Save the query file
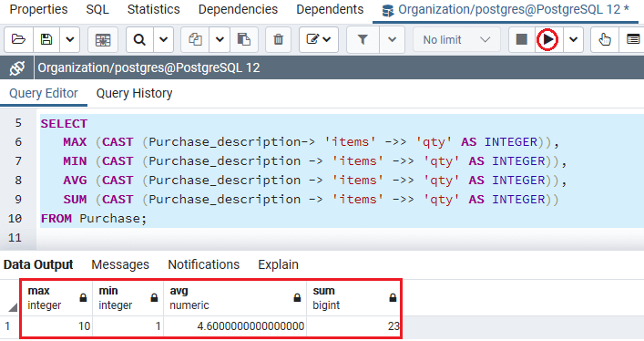This screenshot has height=341, width=644. [x=46, y=39]
